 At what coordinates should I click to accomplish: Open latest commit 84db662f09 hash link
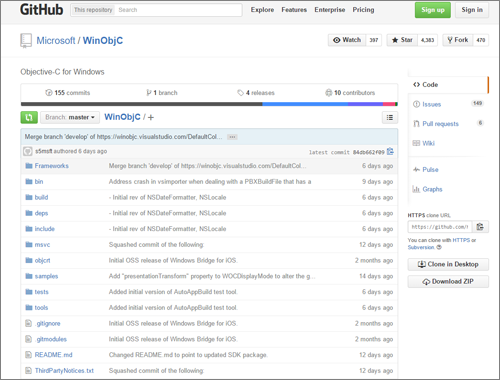(x=368, y=152)
